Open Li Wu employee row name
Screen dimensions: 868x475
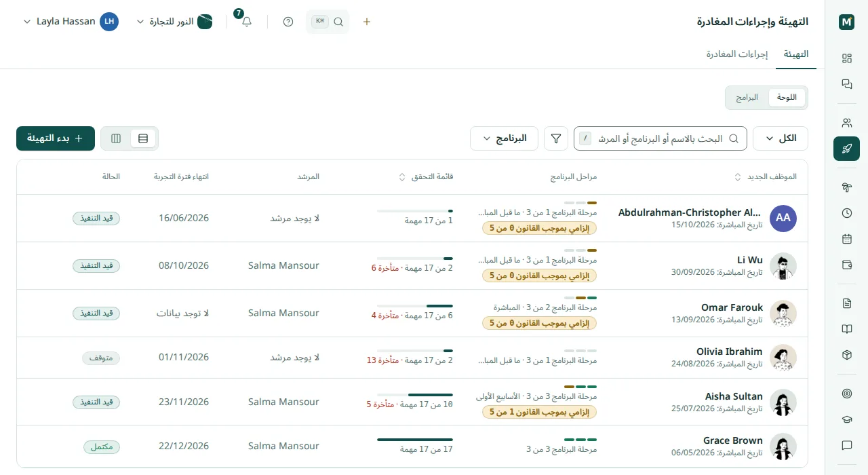750,260
